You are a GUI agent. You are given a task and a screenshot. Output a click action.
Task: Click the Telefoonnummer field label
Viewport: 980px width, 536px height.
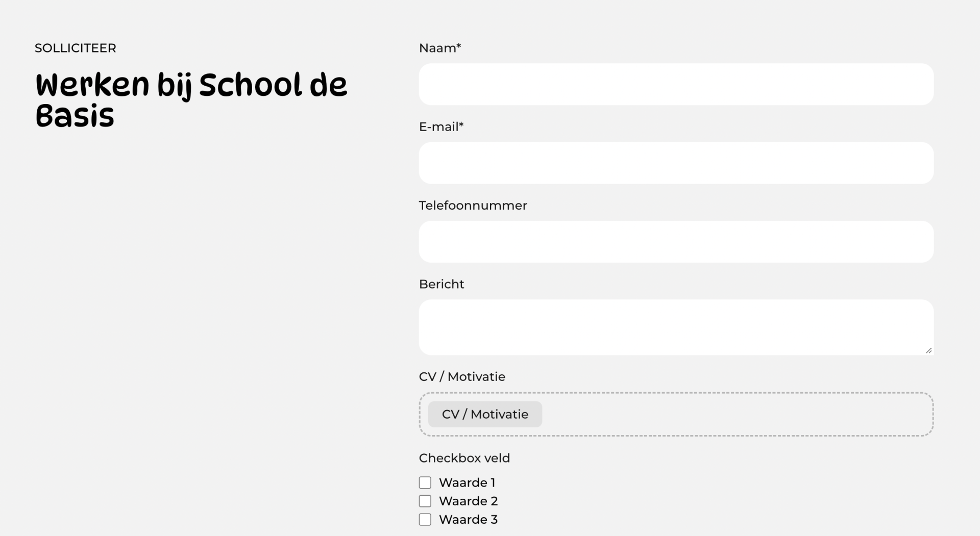point(473,206)
